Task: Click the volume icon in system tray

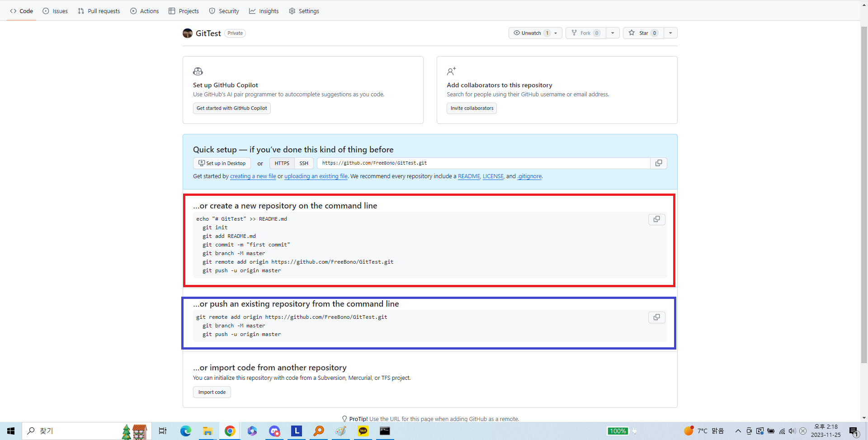Action: point(792,431)
